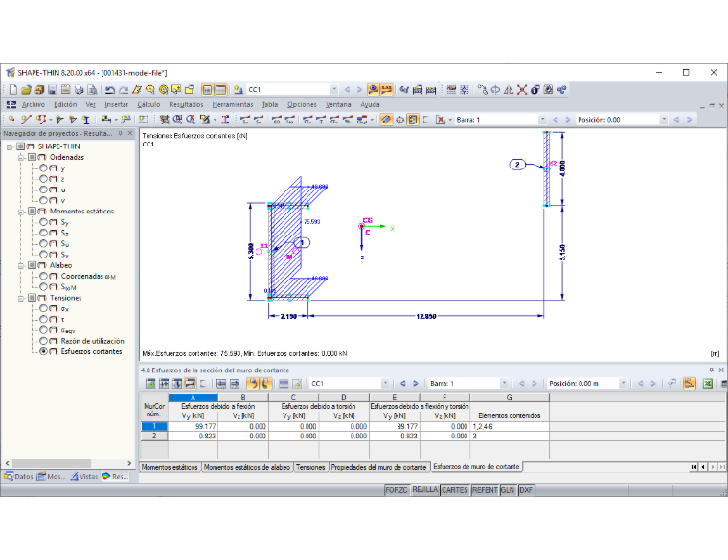Select the y ordinate radio button
Viewport: 728px width, 560px height.
(x=43, y=168)
